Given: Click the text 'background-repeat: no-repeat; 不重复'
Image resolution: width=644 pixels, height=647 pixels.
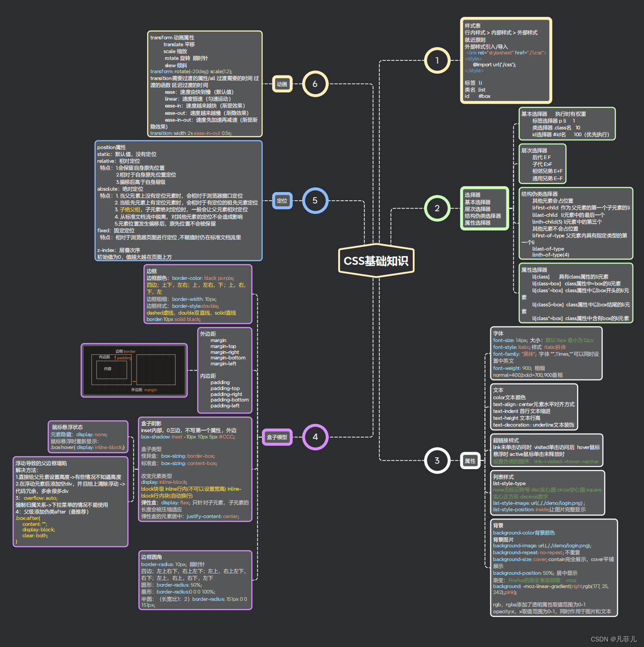Looking at the screenshot, I should [x=537, y=552].
